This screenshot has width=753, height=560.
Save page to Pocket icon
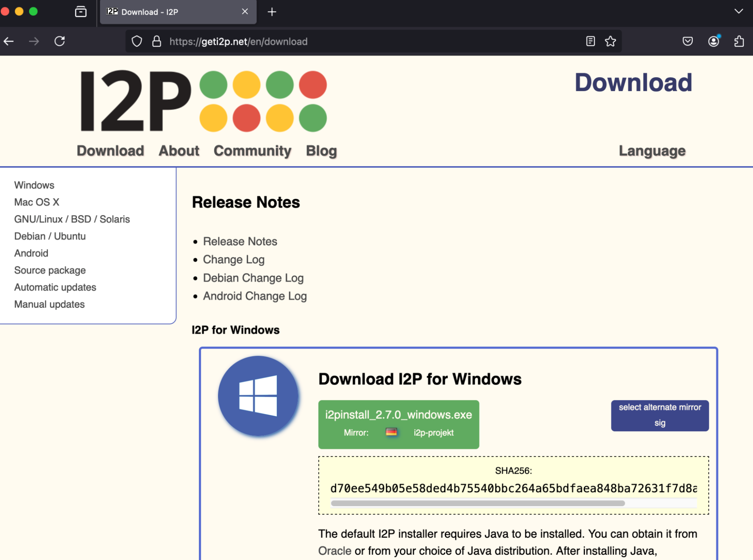pyautogui.click(x=687, y=41)
